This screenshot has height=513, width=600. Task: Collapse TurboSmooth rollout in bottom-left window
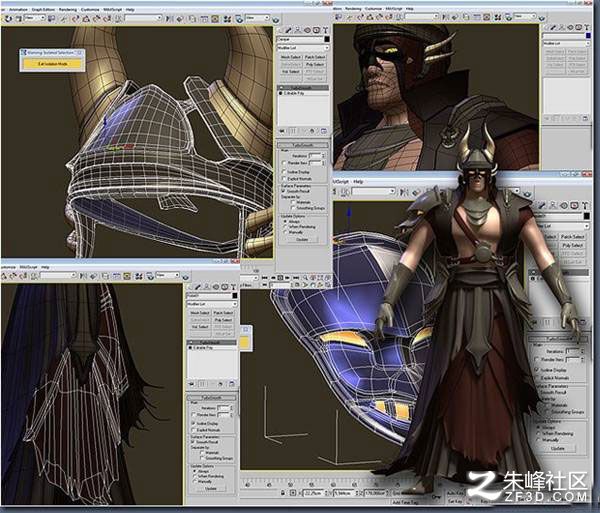212,397
